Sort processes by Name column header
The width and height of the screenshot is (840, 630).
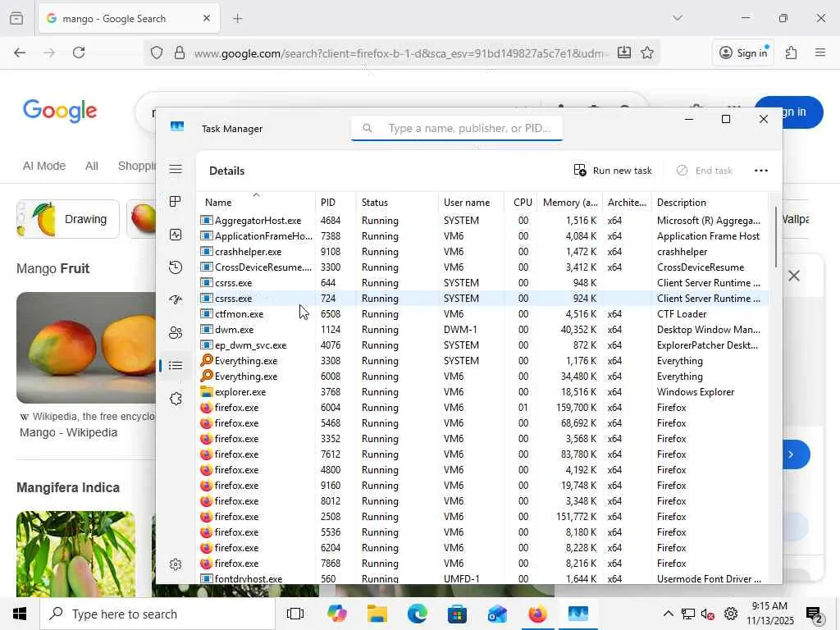256,202
